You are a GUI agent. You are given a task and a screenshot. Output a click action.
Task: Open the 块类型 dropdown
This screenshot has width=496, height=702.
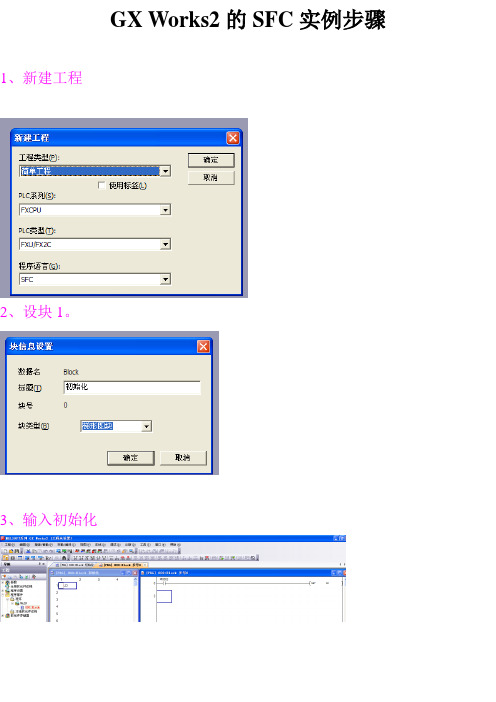[116, 426]
